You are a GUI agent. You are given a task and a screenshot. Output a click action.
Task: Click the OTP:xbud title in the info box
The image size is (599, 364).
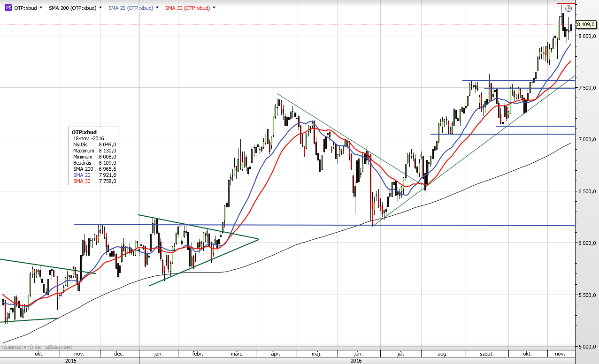84,132
